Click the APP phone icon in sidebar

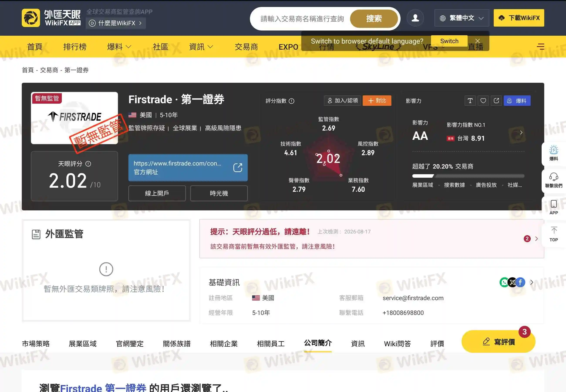point(553,204)
